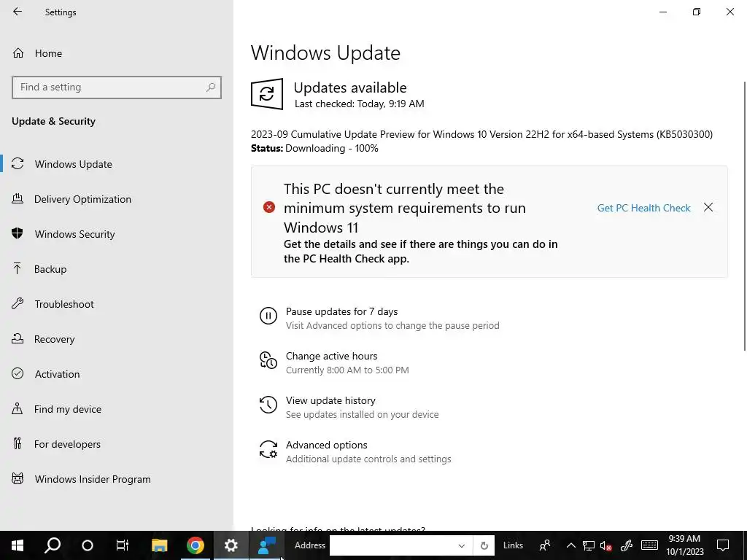Click the pause circle icon

coord(268,316)
